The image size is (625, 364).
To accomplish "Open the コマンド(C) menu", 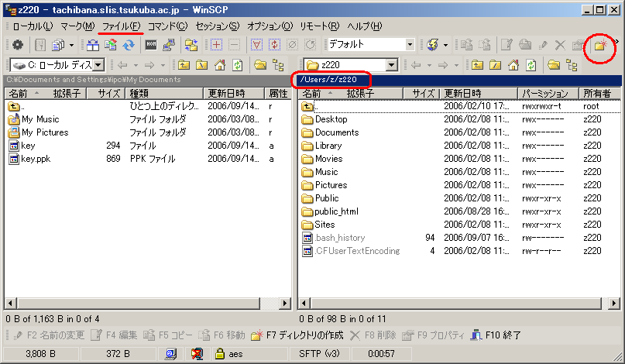I will point(168,26).
